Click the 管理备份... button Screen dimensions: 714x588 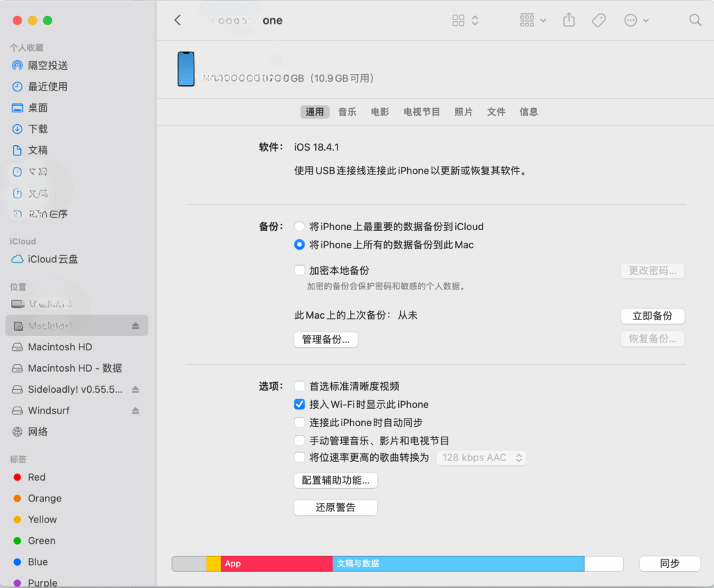coord(326,339)
